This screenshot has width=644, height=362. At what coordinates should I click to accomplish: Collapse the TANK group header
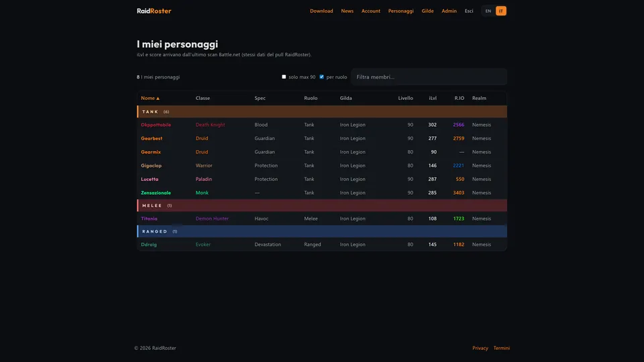322,112
